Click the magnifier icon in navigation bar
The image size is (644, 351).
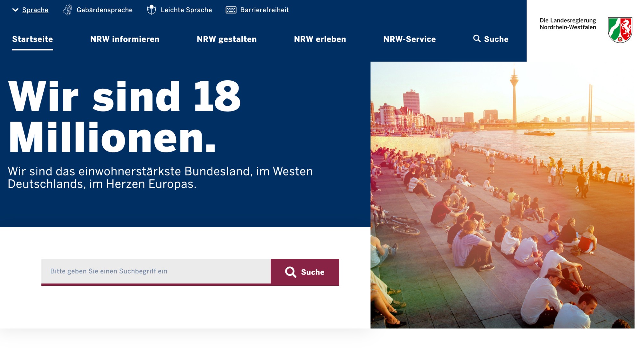point(477,39)
